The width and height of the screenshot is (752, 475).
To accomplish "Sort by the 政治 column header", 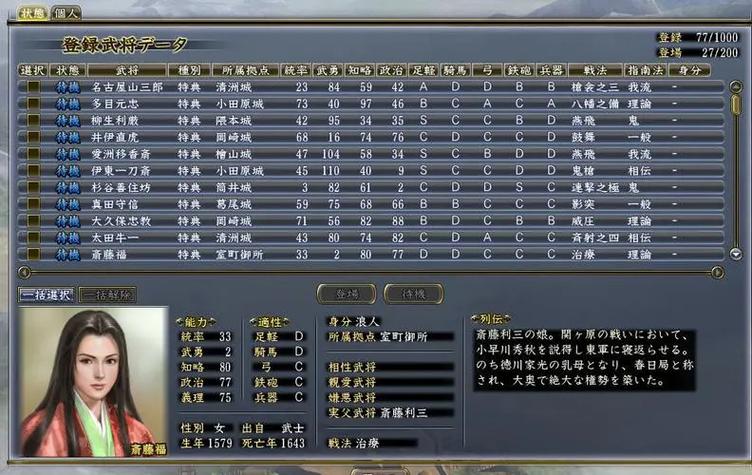I will [x=391, y=70].
